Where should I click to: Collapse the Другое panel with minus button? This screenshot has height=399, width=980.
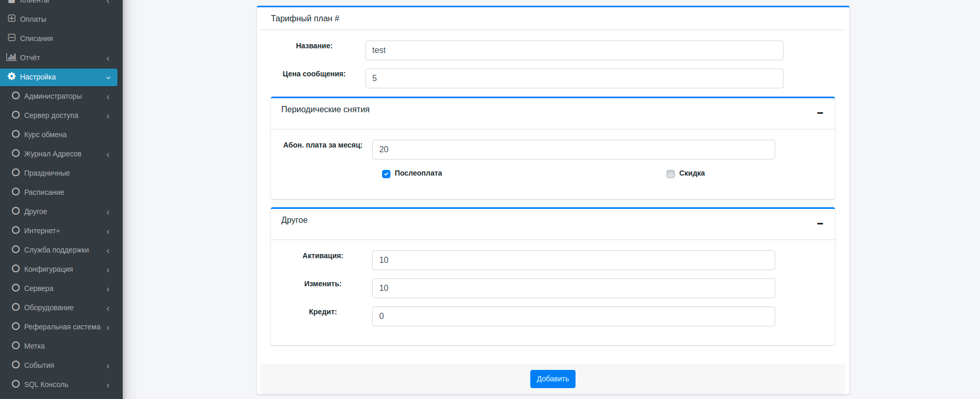coord(820,223)
